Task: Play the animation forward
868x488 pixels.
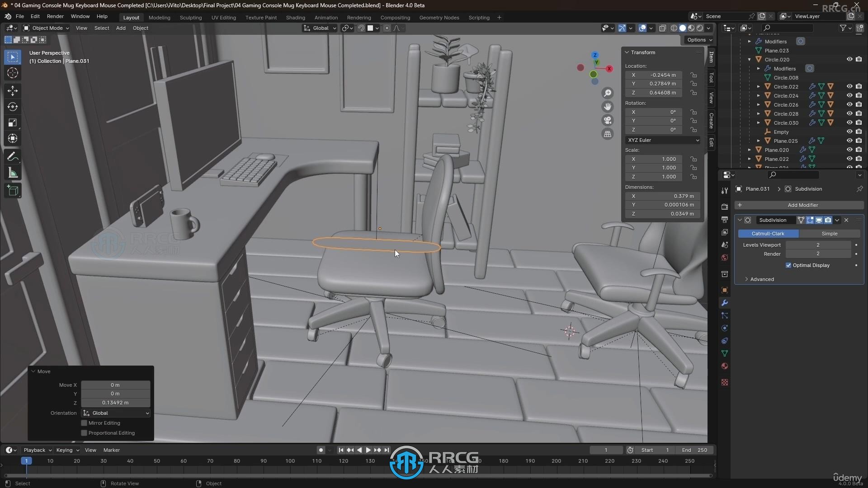Action: pyautogui.click(x=368, y=450)
